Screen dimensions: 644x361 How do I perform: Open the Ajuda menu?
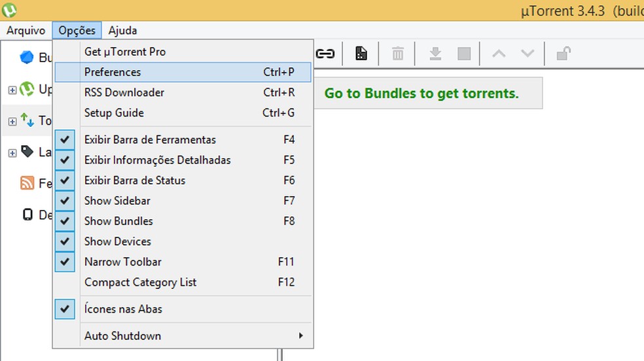[x=122, y=30]
